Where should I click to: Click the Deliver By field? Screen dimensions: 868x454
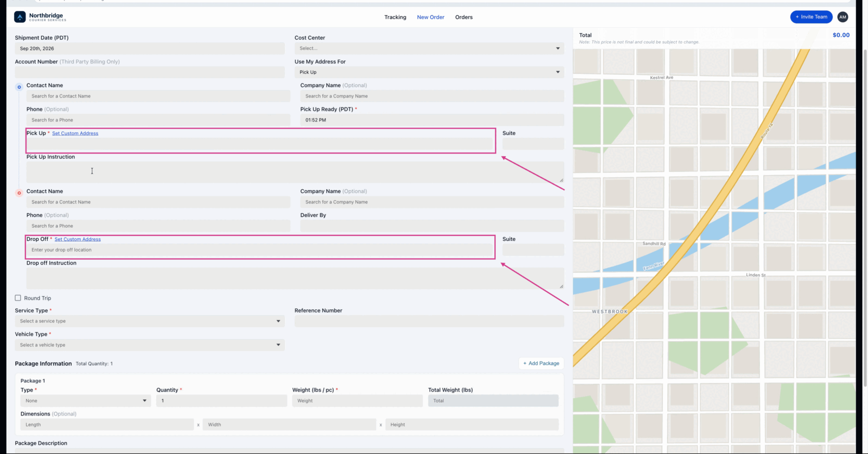click(432, 226)
